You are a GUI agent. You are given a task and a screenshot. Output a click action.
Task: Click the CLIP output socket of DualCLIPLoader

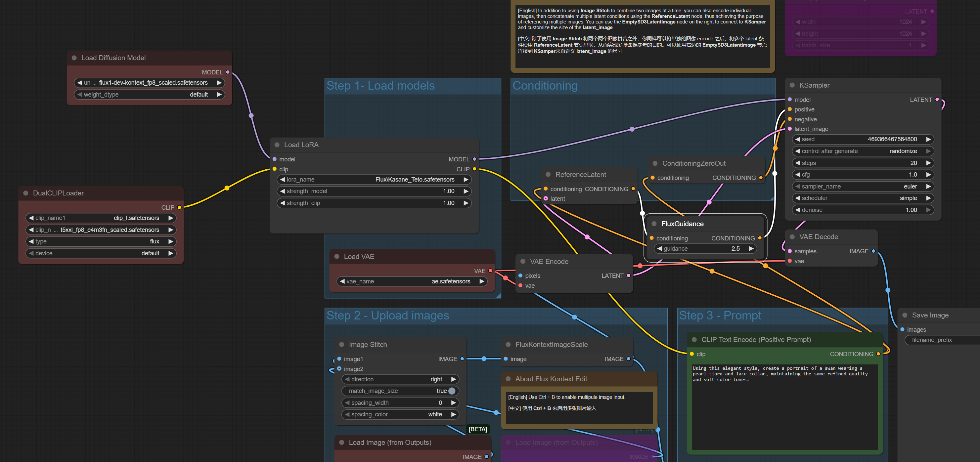[x=179, y=208]
